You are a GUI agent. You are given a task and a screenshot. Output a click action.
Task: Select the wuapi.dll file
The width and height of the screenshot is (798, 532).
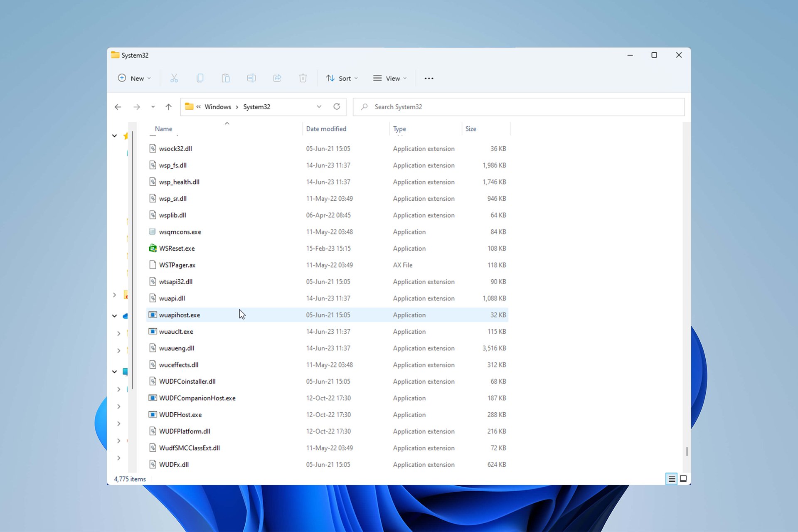328,298
